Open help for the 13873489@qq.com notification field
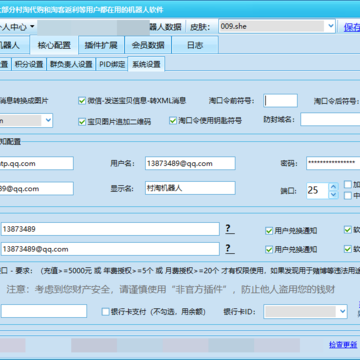The width and height of the screenshot is (360, 360). [230, 249]
